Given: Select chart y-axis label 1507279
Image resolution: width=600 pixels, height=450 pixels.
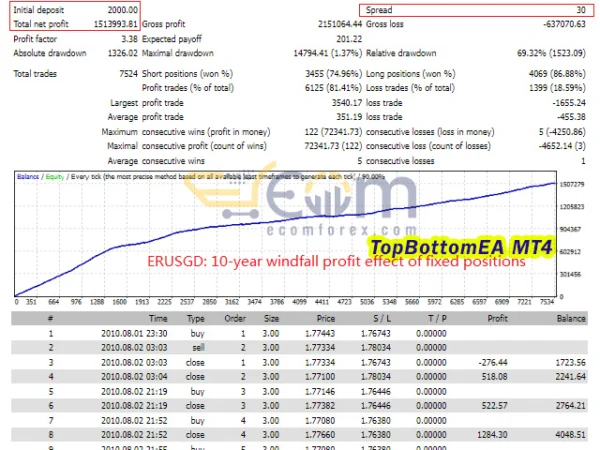Looking at the screenshot, I should coord(572,184).
